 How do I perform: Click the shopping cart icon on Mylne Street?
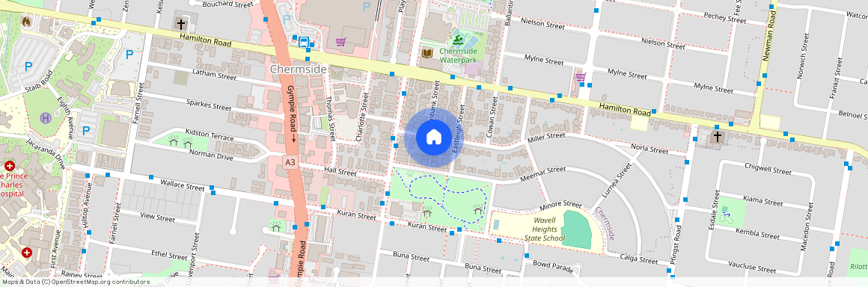581,76
